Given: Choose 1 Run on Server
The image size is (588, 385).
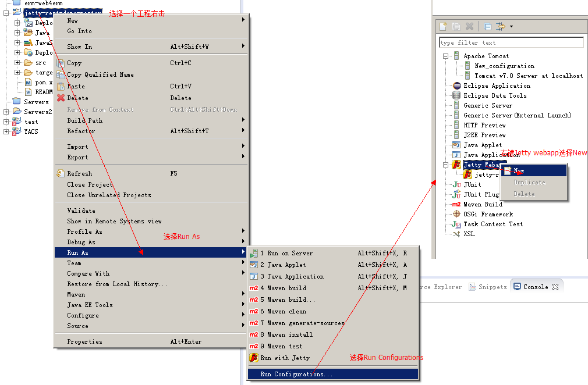Looking at the screenshot, I should 333,253.
